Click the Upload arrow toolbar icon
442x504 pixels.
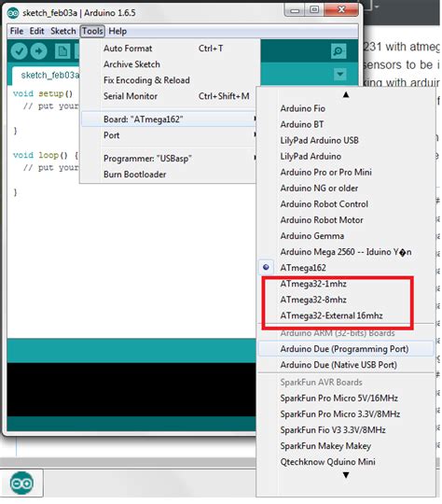tap(39, 51)
